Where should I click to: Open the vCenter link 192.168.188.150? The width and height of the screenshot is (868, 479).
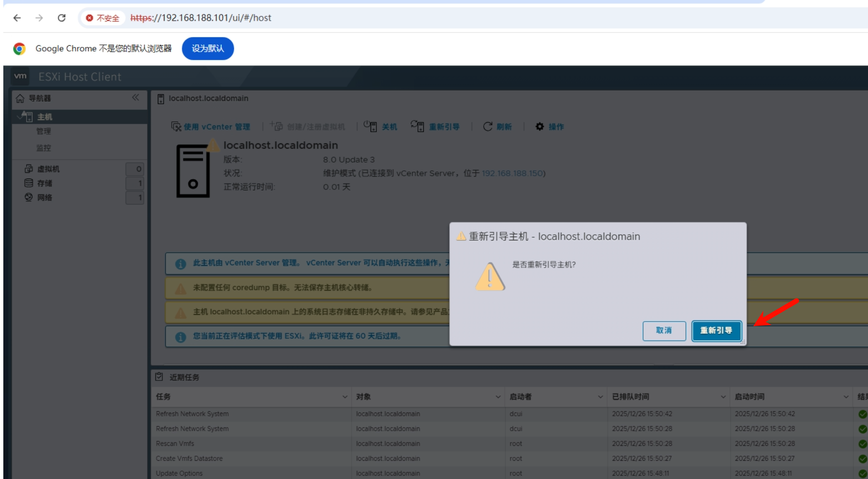(x=512, y=173)
